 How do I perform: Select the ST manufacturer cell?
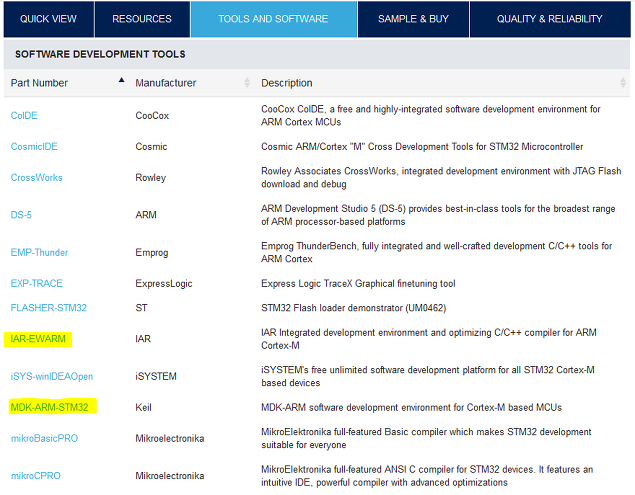click(141, 308)
